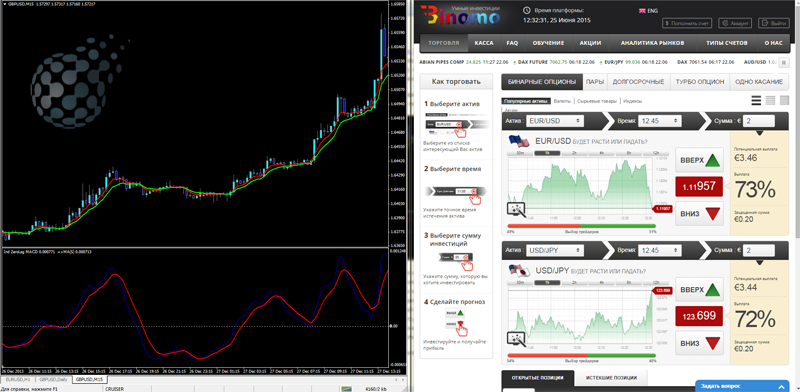Select the single-block grid view icon
The image size is (800, 392).
[x=785, y=101]
